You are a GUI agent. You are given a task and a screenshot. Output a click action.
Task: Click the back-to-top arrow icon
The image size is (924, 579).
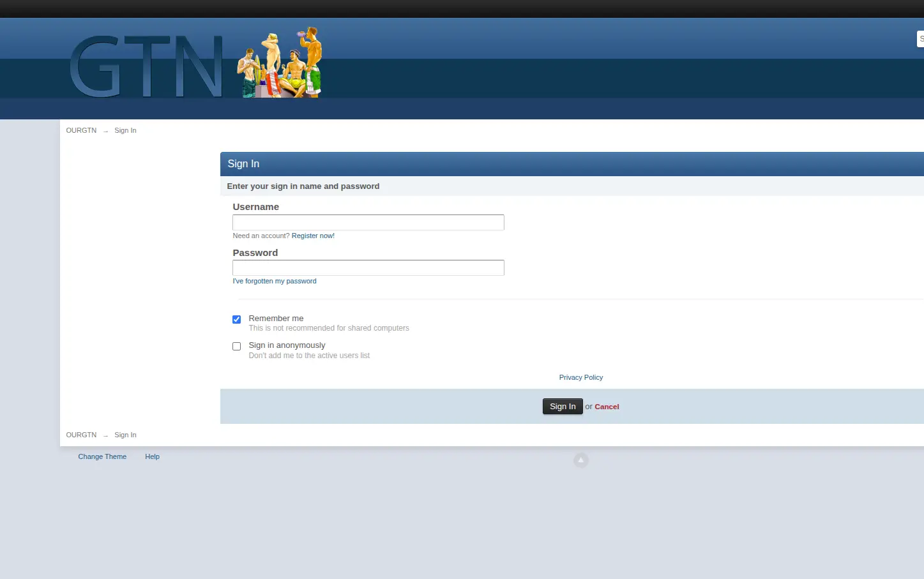point(580,460)
